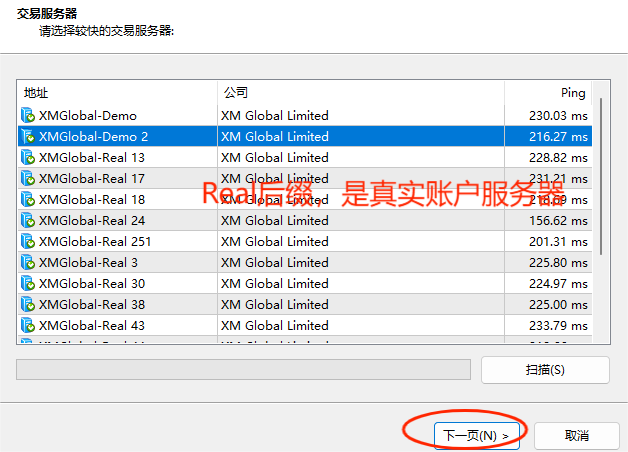Viewport: 628px width, 452px height.
Task: Click the 取消 cancel button
Action: tap(577, 435)
